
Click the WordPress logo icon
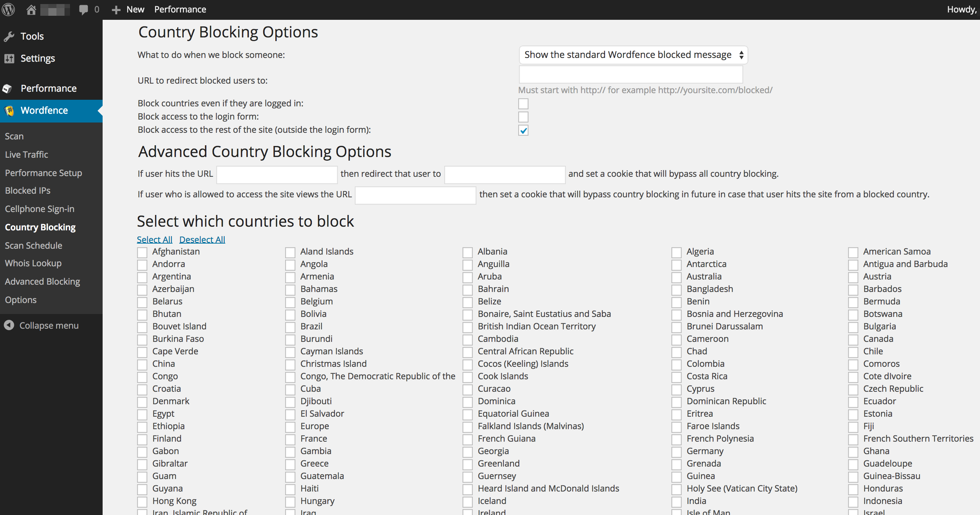click(8, 9)
